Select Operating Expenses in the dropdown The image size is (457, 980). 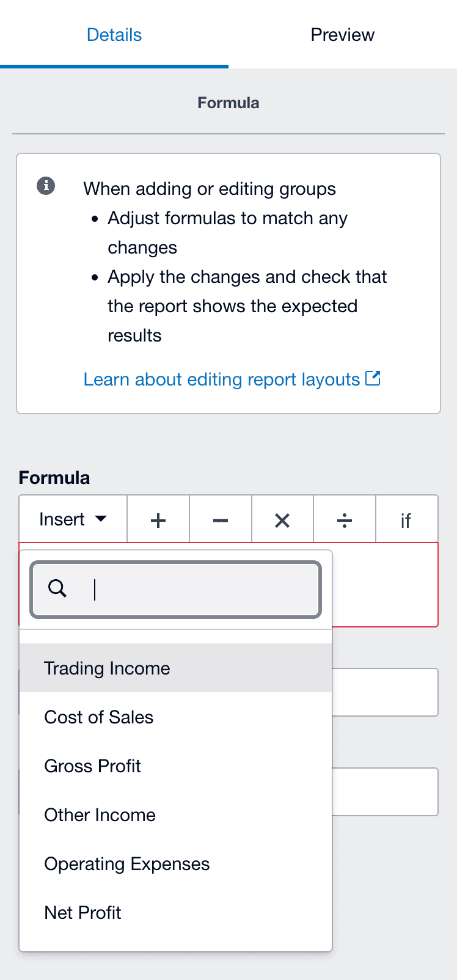tap(126, 863)
